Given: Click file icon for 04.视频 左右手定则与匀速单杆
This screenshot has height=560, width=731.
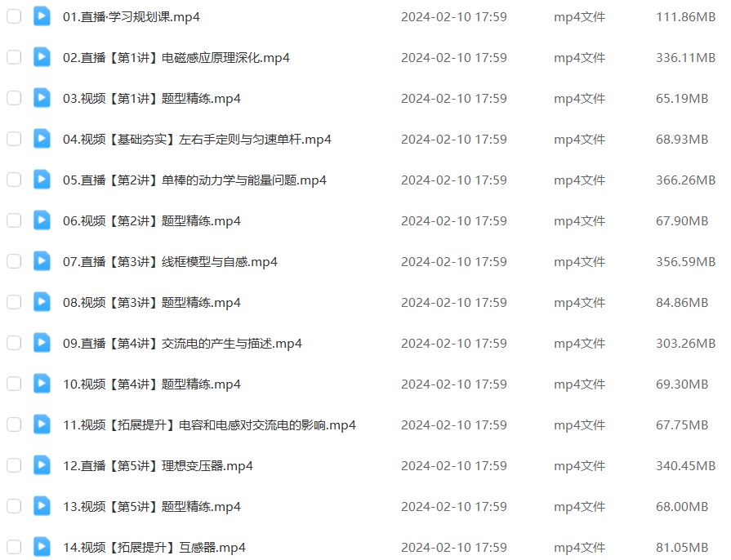Looking at the screenshot, I should tap(42, 139).
